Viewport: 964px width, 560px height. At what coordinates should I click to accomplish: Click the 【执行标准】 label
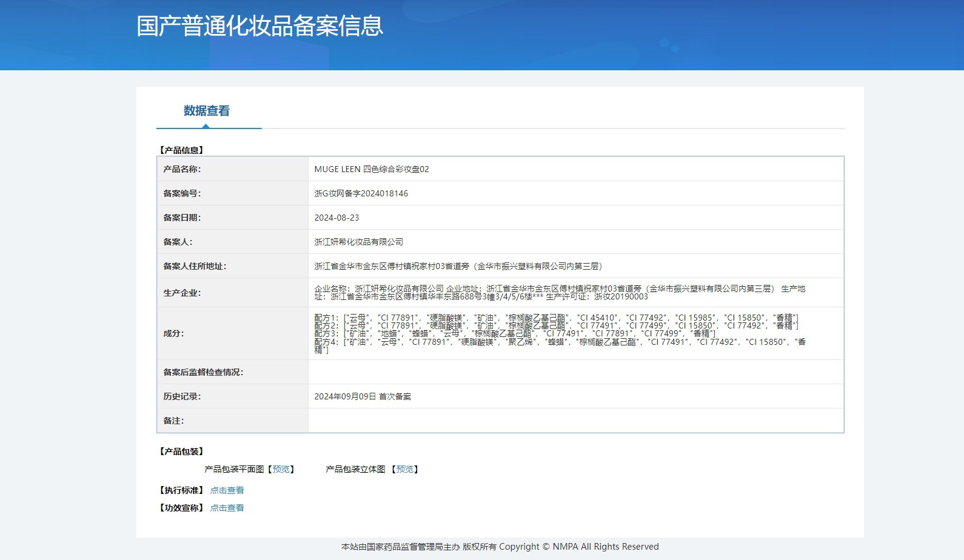tap(182, 490)
